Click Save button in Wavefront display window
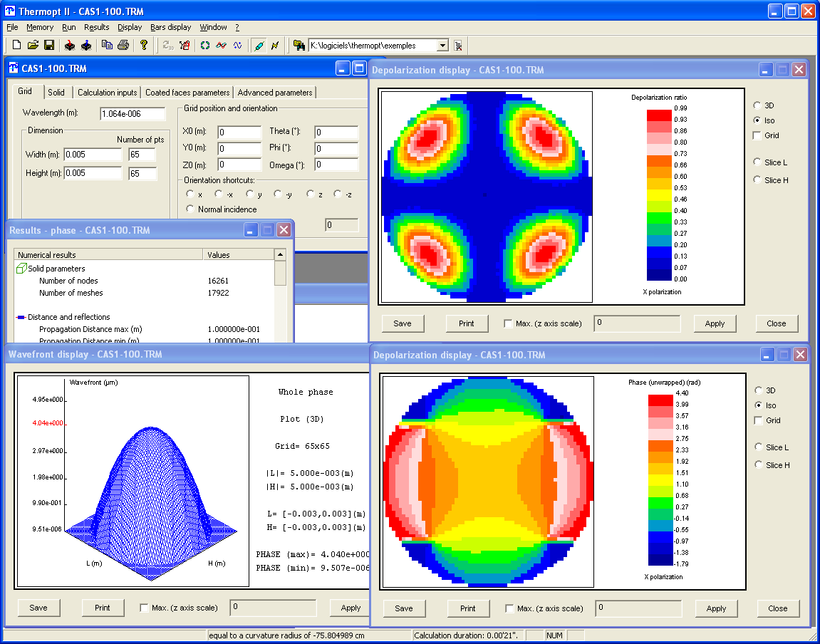This screenshot has width=820, height=644. [x=38, y=608]
